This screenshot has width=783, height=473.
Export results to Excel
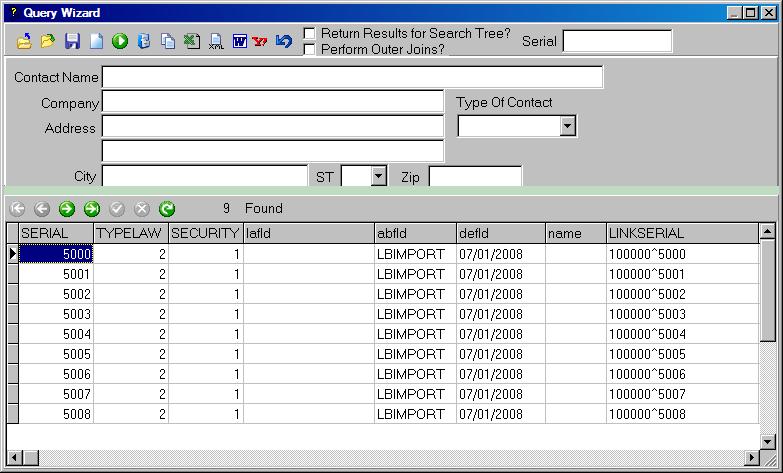point(192,41)
